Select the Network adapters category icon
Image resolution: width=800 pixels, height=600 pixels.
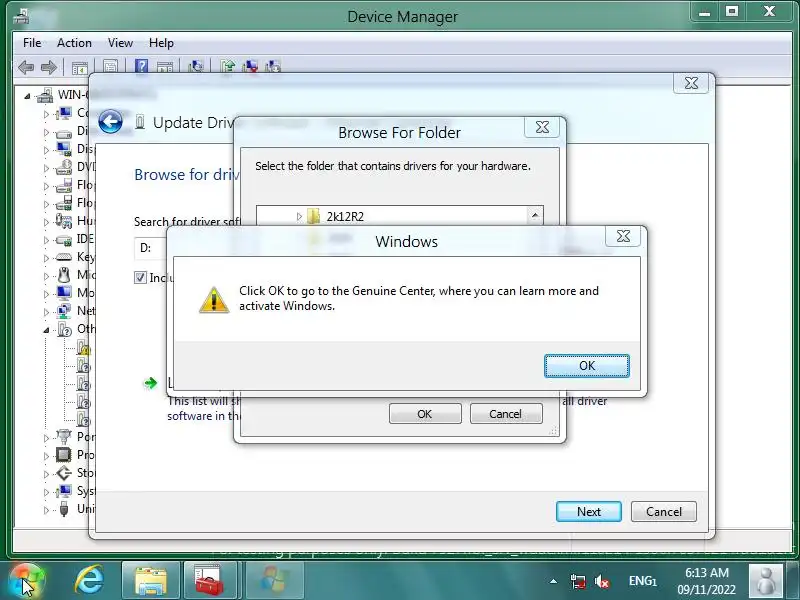click(64, 311)
